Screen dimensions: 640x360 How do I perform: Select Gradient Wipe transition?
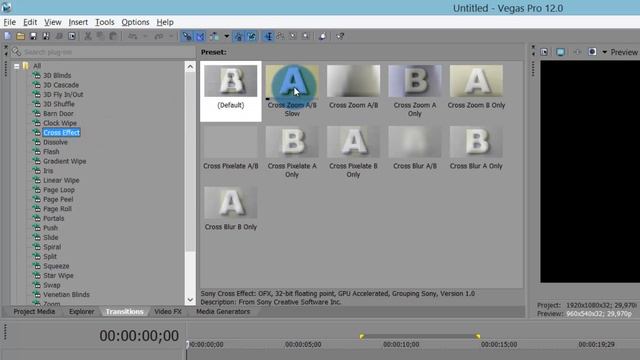[64, 161]
